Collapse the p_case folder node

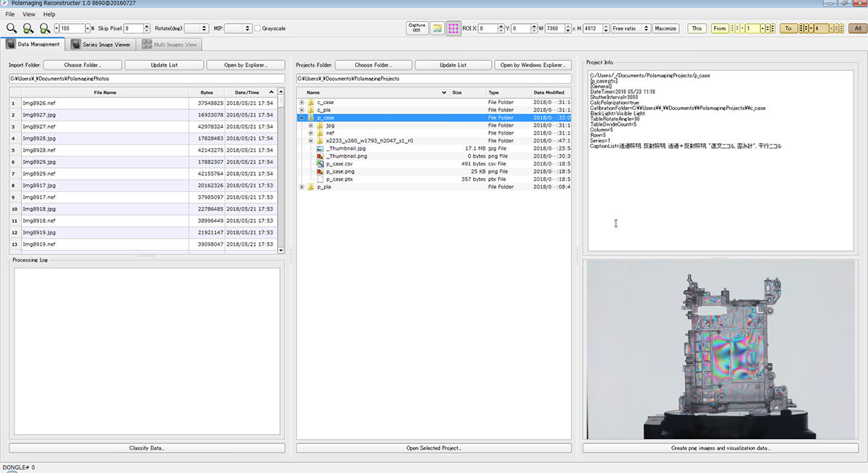[x=302, y=117]
